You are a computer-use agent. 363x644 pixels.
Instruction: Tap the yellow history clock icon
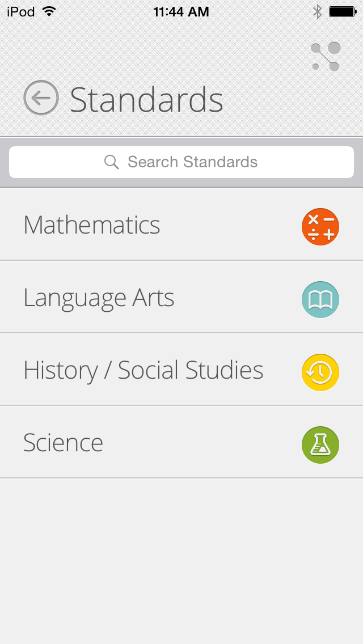click(320, 372)
